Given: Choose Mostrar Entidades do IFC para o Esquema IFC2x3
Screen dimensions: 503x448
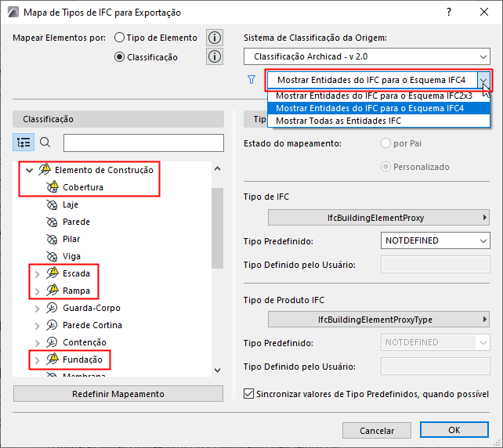Looking at the screenshot, I should tap(378, 96).
